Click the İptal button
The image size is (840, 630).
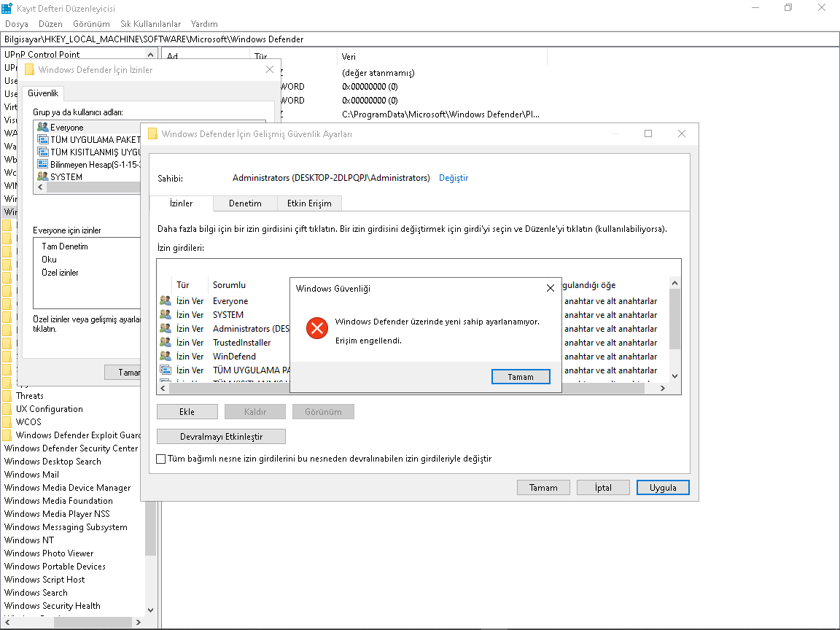[603, 488]
